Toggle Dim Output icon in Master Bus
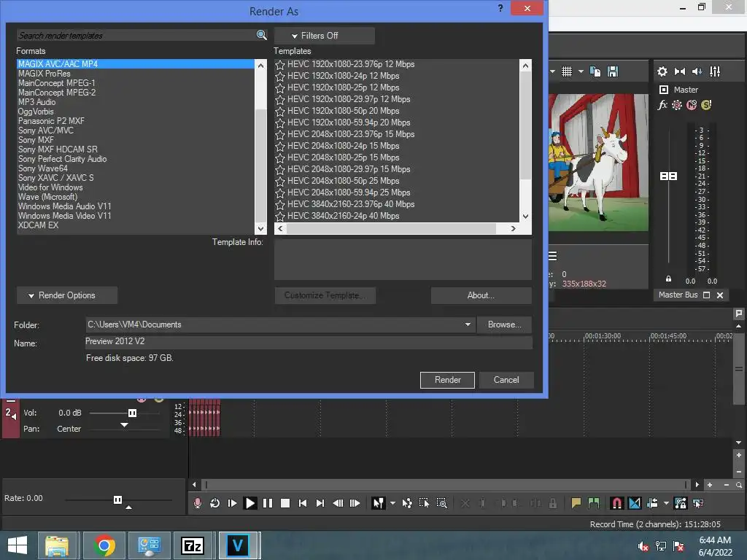The height and width of the screenshot is (560, 747). coord(697,71)
